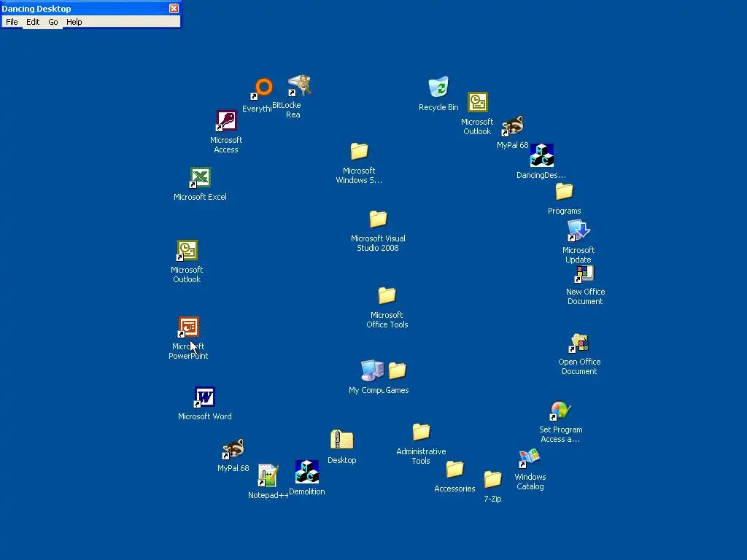
Task: Select the Set Program Access icon
Action: pos(560,411)
